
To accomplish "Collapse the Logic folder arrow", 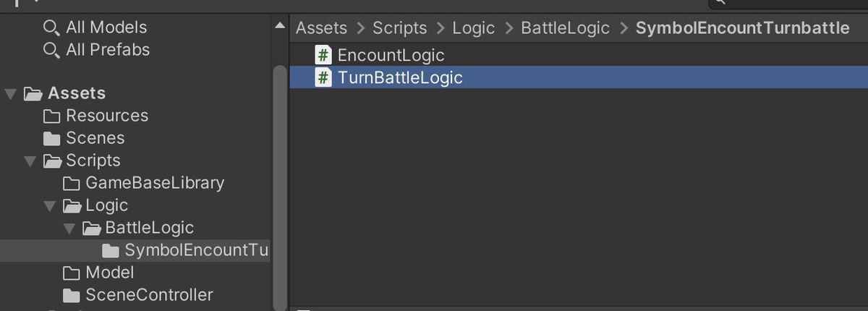I will [x=49, y=206].
